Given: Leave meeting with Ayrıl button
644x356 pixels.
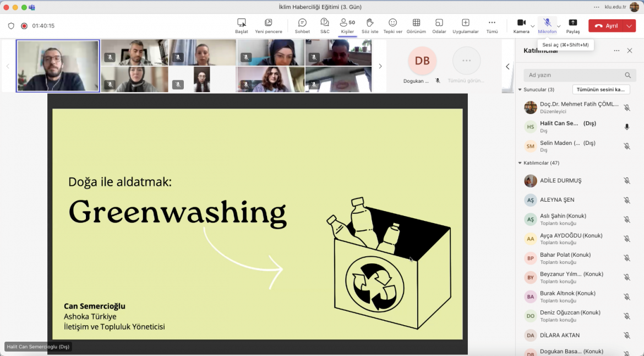Looking at the screenshot, I should [x=606, y=26].
